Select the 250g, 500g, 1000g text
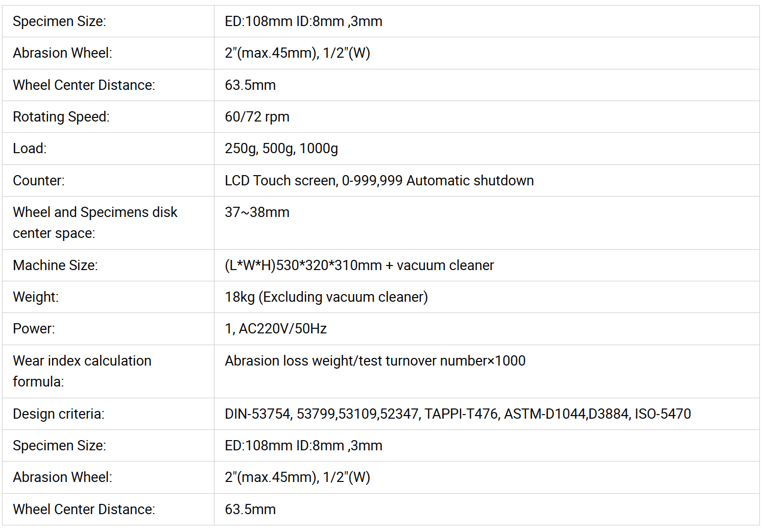Screen dimensions: 764x532 [x=281, y=149]
